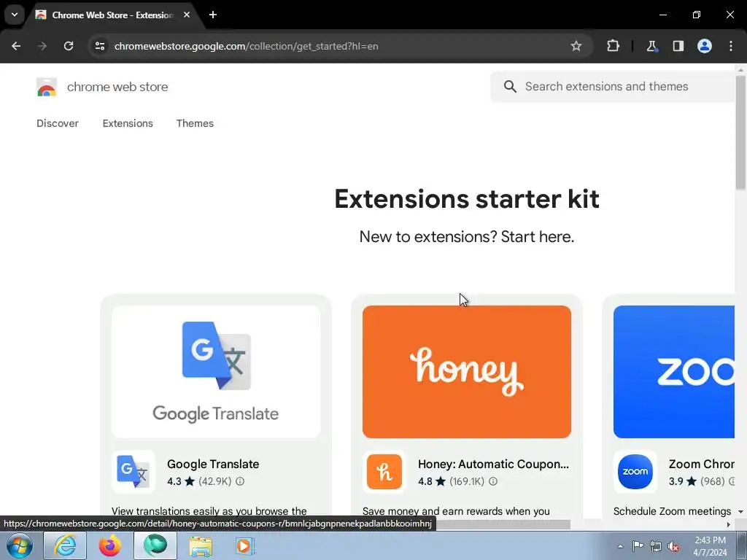747x560 pixels.
Task: Open the Extensions puzzle icon menu
Action: pyautogui.click(x=613, y=46)
